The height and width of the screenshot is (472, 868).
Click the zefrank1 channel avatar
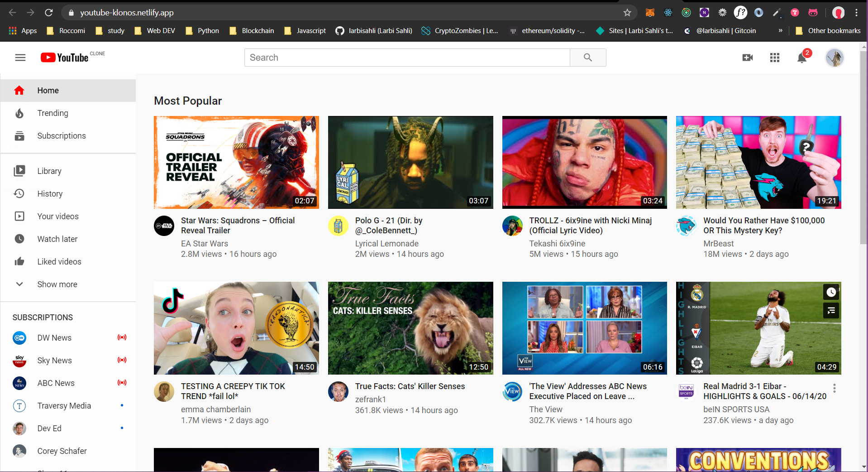(x=338, y=391)
